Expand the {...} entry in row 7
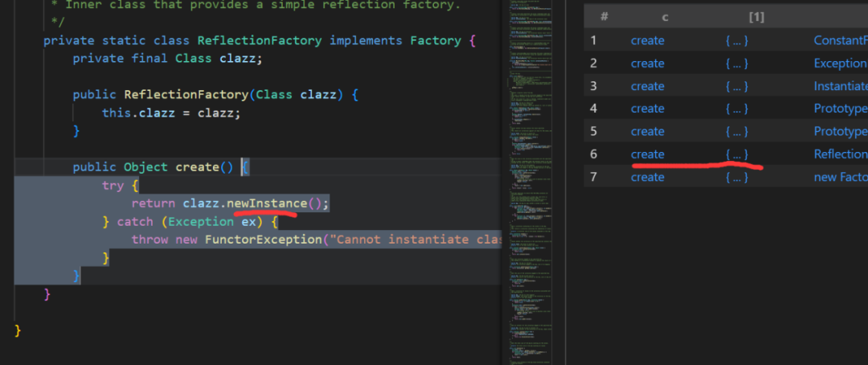 click(x=737, y=177)
